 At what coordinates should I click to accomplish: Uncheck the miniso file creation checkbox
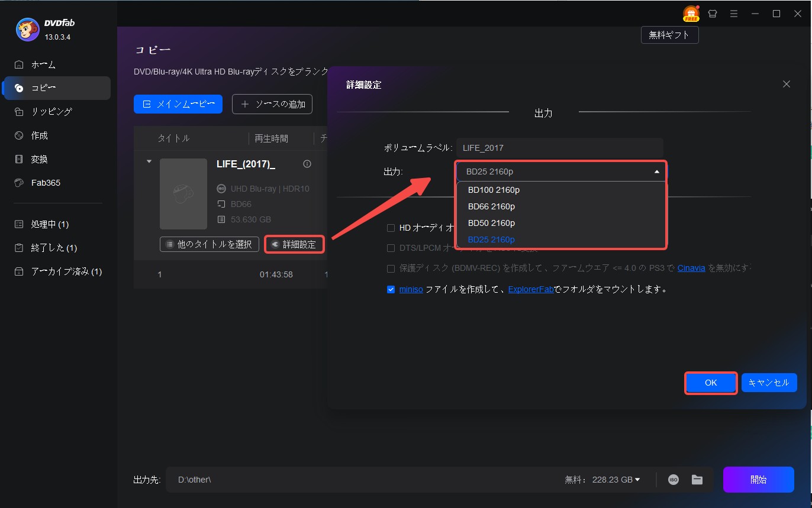[391, 290]
